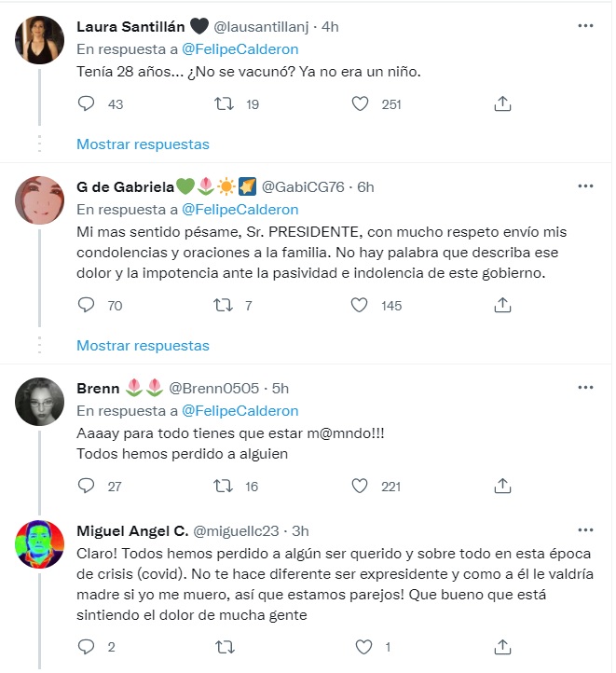616x673 pixels.
Task: Share G de Gabriela's tweet
Action: click(x=501, y=305)
